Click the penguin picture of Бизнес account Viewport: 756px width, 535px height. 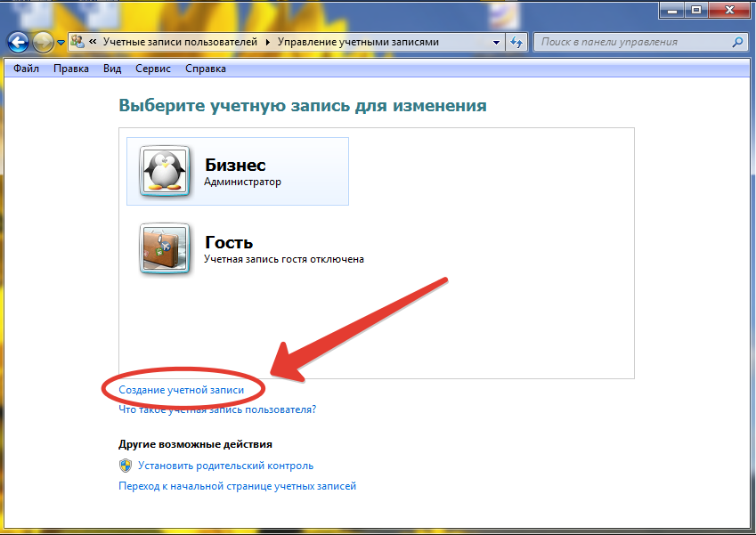tap(165, 171)
